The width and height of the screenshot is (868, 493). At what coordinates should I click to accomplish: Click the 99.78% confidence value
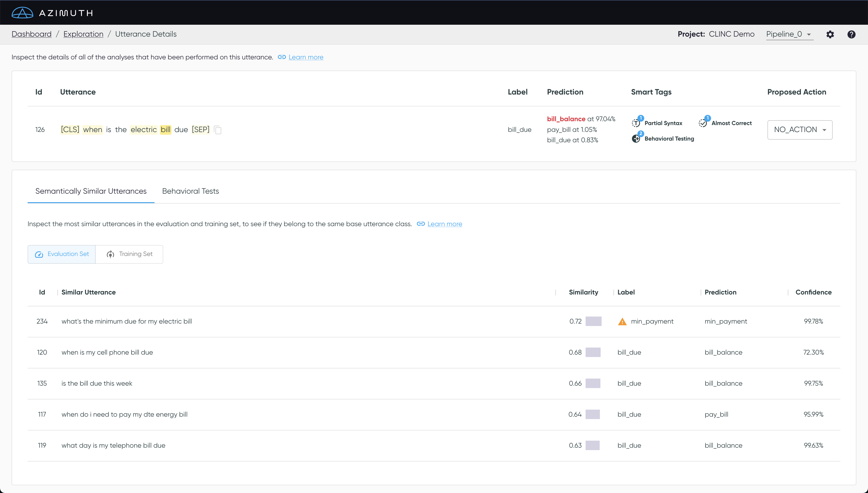(x=813, y=321)
